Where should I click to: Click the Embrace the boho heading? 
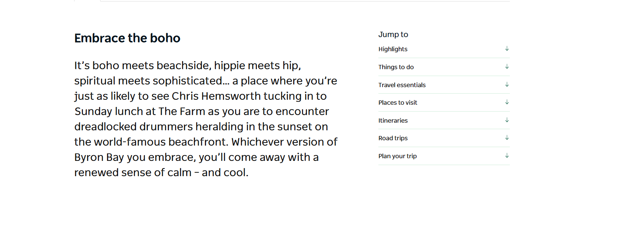pos(127,38)
